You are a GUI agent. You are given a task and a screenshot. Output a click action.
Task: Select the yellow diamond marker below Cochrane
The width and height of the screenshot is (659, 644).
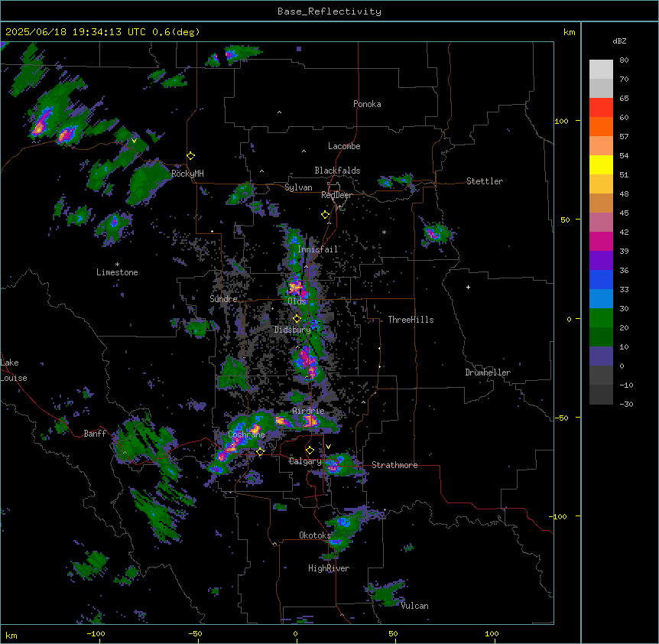point(260,452)
